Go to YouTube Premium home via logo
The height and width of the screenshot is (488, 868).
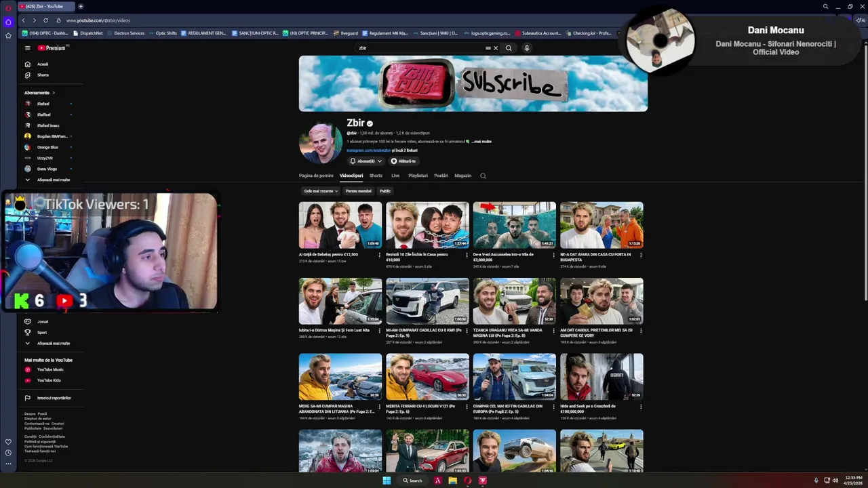tap(52, 48)
